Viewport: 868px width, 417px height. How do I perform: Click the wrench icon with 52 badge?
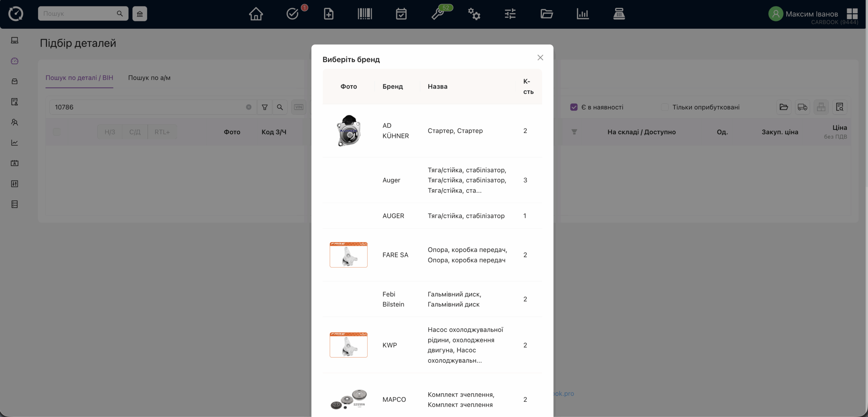click(438, 14)
